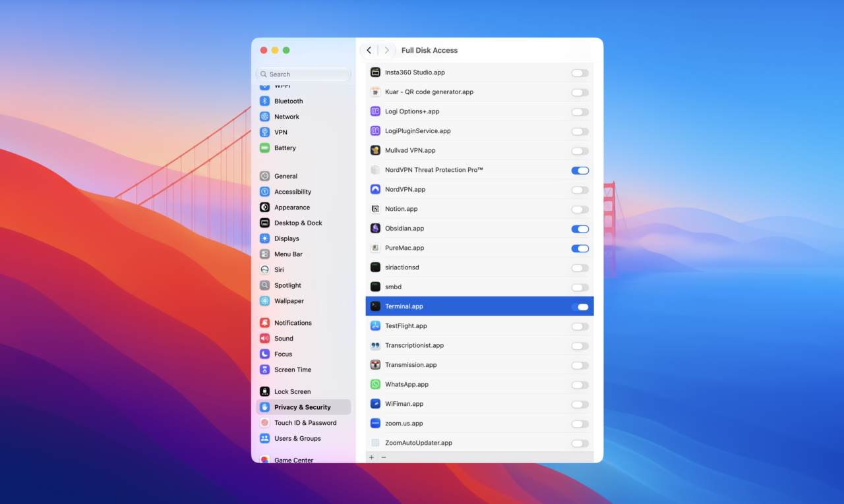Go forward with the right chevron

coord(386,50)
